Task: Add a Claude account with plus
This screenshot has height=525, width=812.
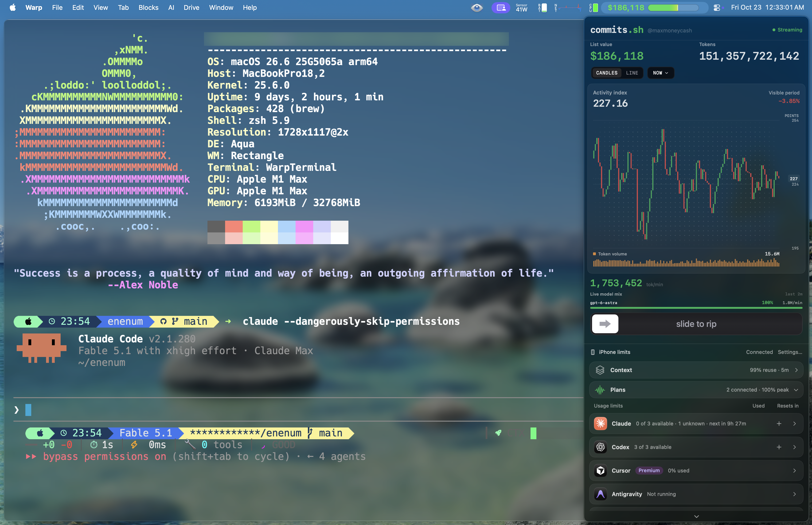Action: click(x=779, y=424)
